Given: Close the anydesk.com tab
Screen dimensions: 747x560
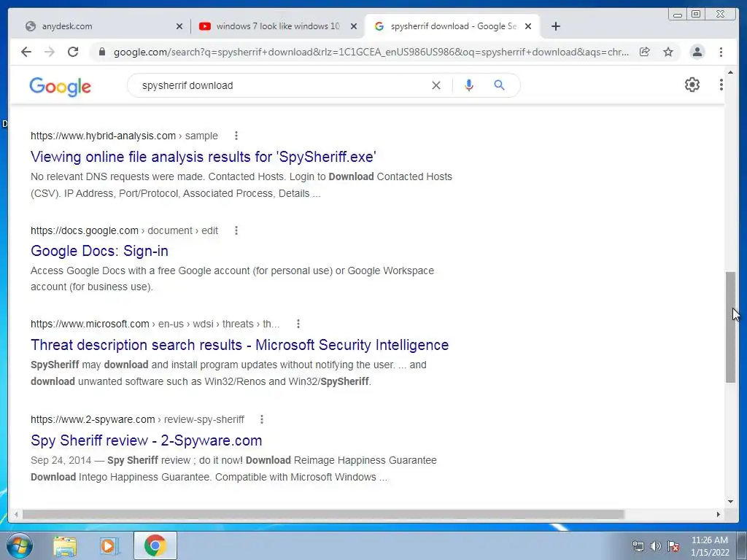Looking at the screenshot, I should [179, 26].
